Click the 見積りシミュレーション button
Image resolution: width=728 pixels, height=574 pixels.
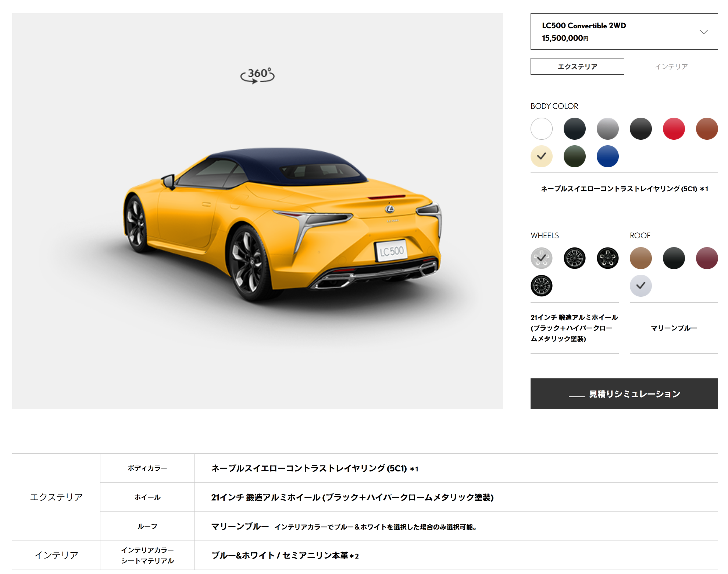tap(624, 394)
